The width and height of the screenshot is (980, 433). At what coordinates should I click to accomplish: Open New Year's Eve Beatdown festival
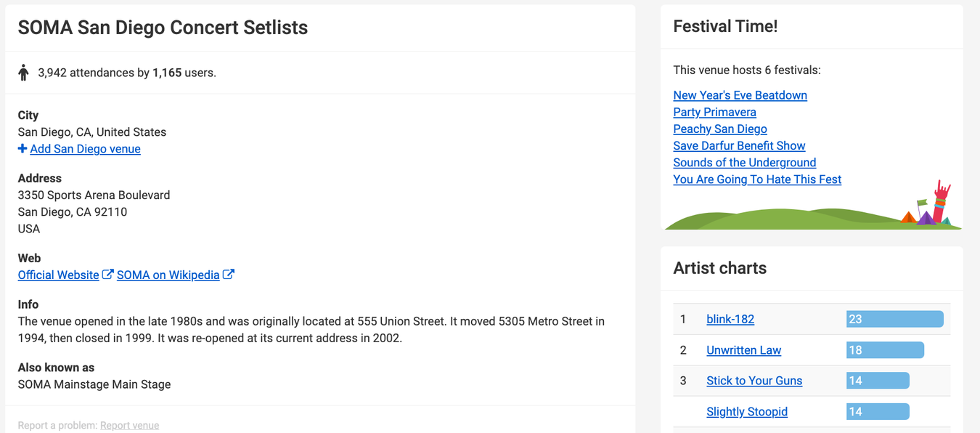(x=740, y=95)
